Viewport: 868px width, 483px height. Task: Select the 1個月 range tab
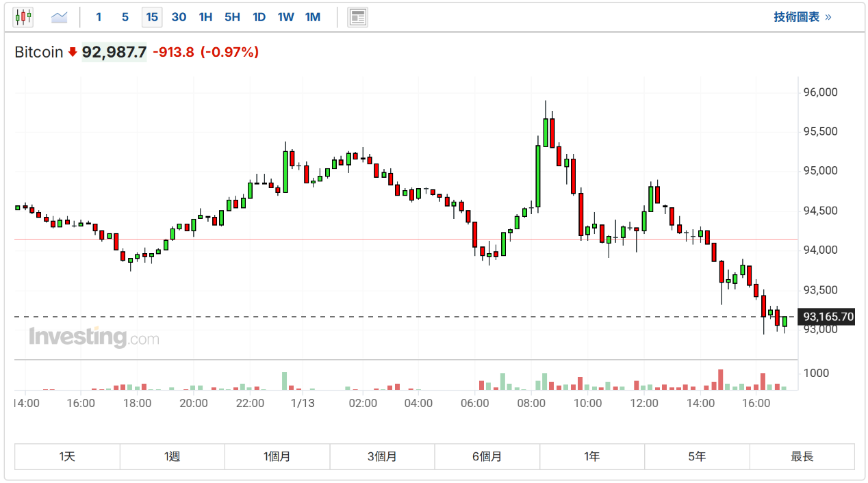277,456
